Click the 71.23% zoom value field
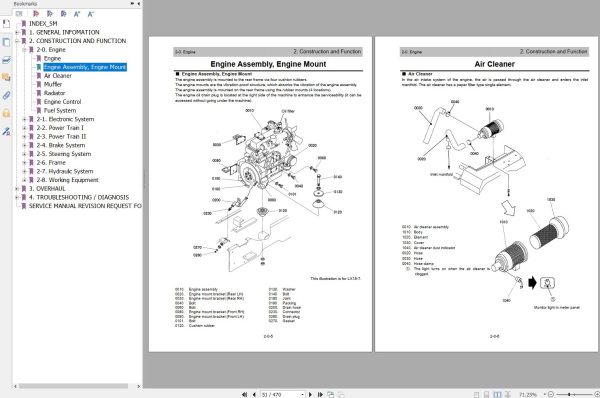The image size is (600, 398). (528, 394)
